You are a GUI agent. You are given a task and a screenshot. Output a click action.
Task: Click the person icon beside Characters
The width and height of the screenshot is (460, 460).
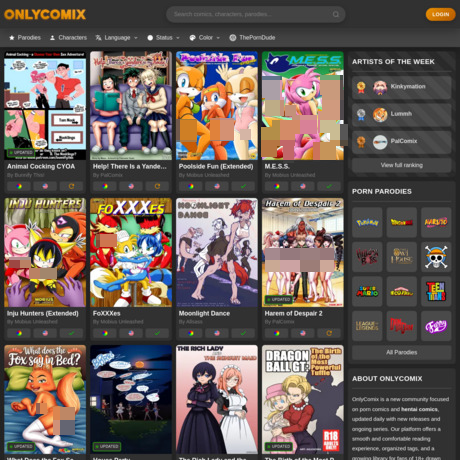[x=52, y=38]
